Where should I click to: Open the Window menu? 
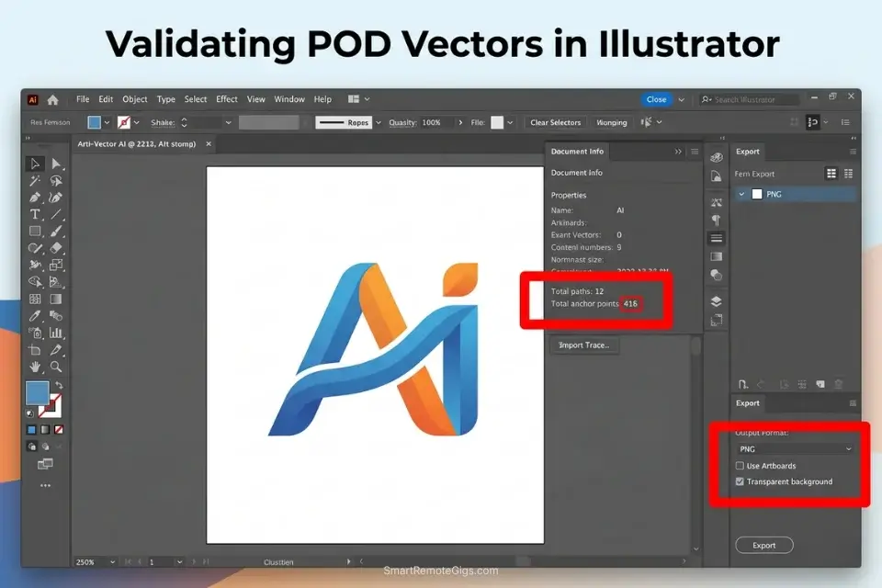click(x=289, y=99)
